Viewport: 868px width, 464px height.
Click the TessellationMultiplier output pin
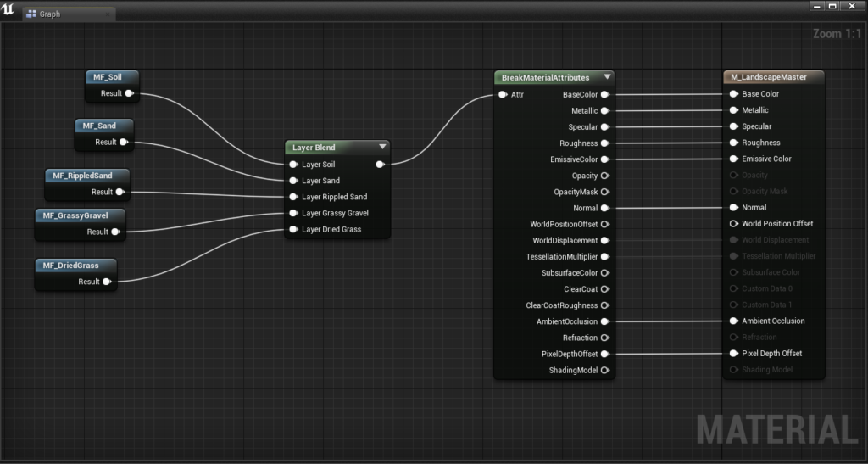(605, 256)
